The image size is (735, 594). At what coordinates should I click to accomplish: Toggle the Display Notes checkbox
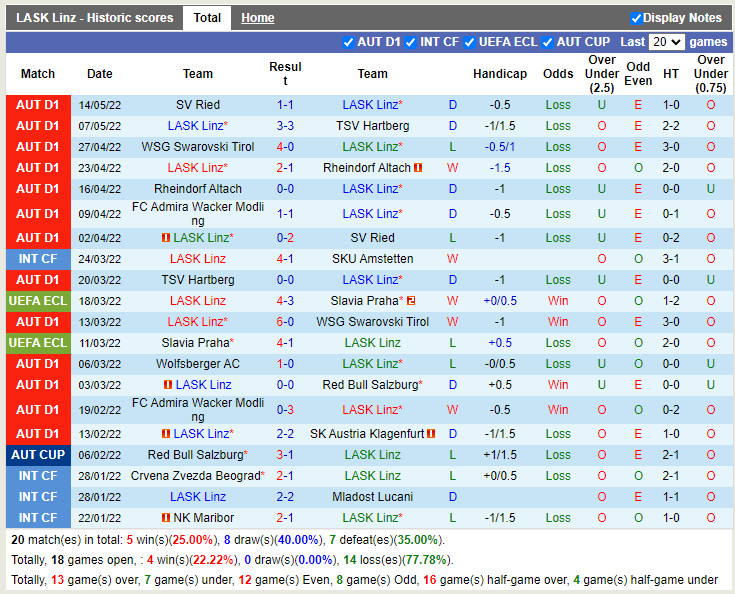pos(636,18)
